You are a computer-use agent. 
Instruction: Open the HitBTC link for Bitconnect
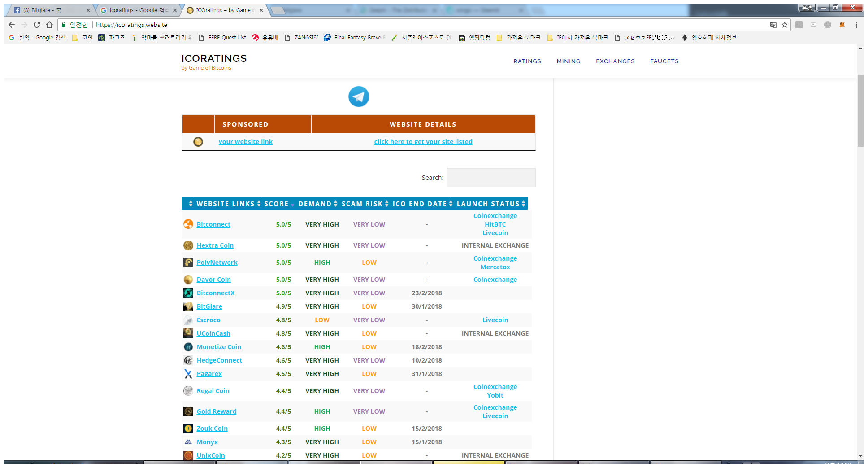tap(495, 224)
